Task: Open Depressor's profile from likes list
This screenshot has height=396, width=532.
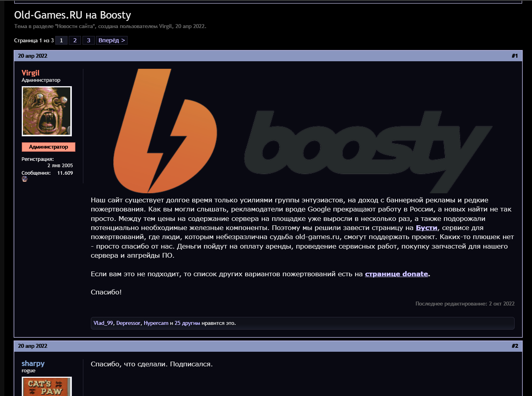Action: [x=128, y=323]
